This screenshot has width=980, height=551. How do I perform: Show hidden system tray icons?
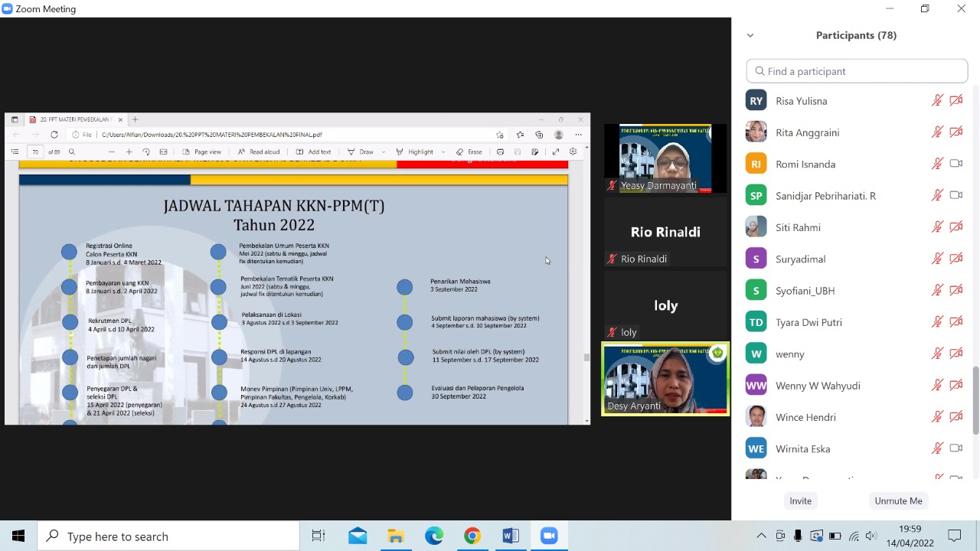tap(761, 536)
